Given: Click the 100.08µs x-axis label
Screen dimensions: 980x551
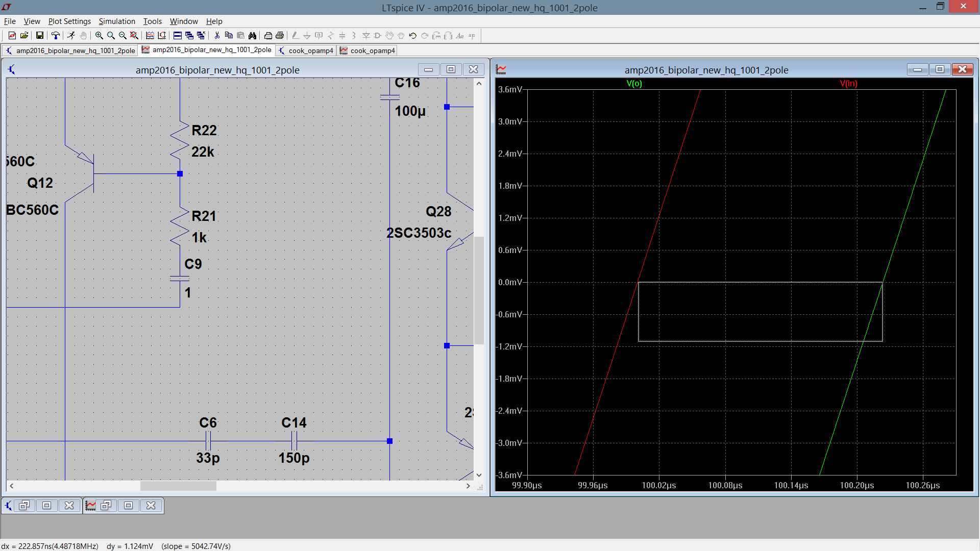Looking at the screenshot, I should click(x=725, y=486).
